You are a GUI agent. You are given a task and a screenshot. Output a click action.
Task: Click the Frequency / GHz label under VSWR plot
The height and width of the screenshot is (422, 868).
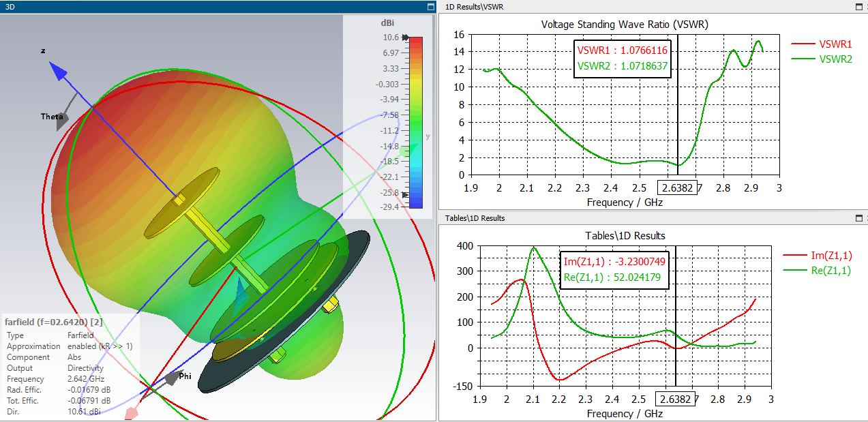pyautogui.click(x=625, y=202)
